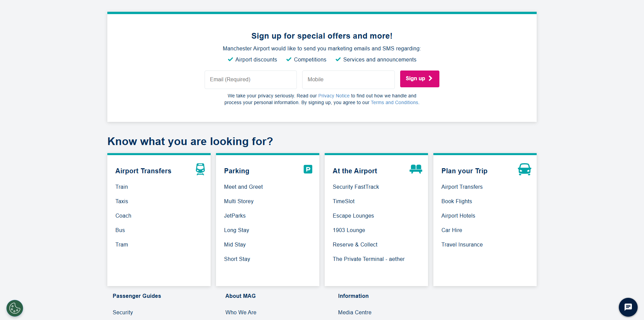Click the Mobile number field
The width and height of the screenshot is (644, 320).
[x=348, y=80]
